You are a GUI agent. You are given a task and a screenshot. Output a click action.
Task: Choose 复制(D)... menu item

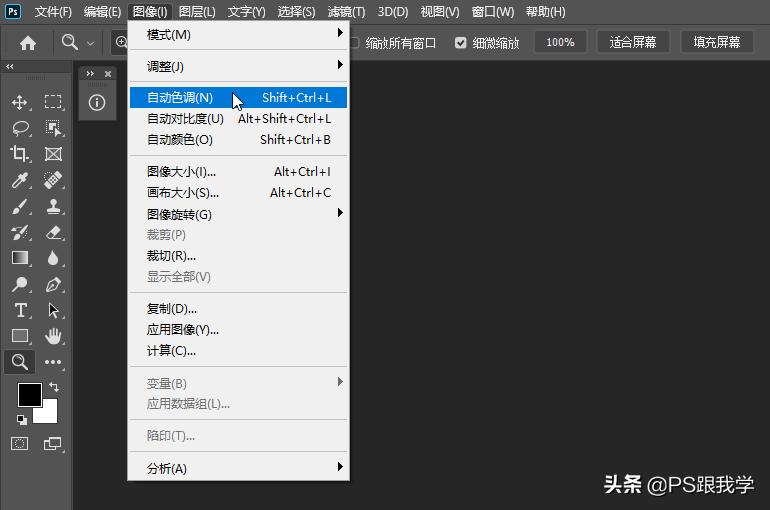pos(238,309)
